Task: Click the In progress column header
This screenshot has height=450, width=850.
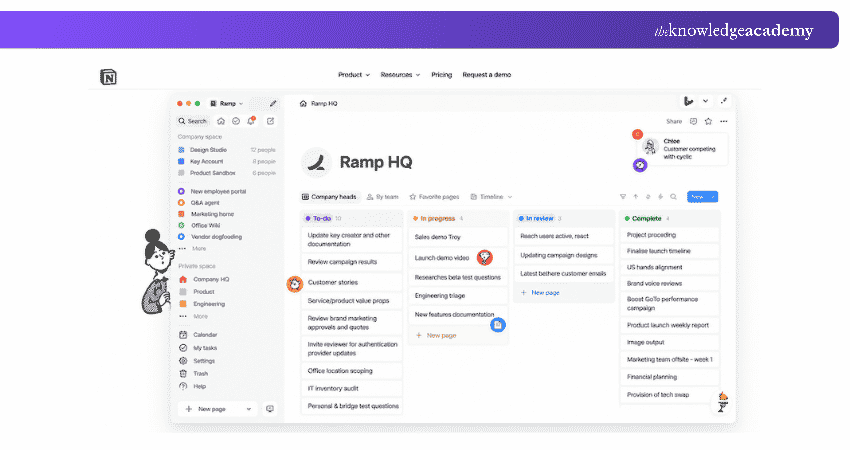Action: [437, 218]
